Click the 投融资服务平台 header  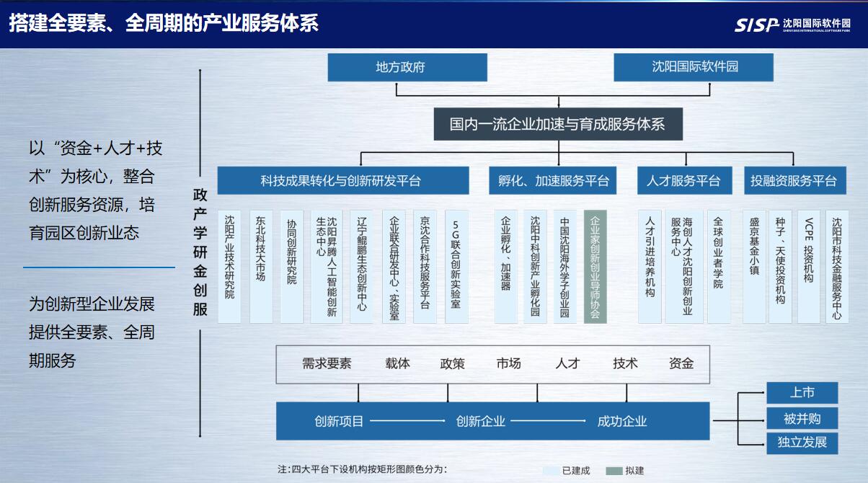[x=794, y=181]
